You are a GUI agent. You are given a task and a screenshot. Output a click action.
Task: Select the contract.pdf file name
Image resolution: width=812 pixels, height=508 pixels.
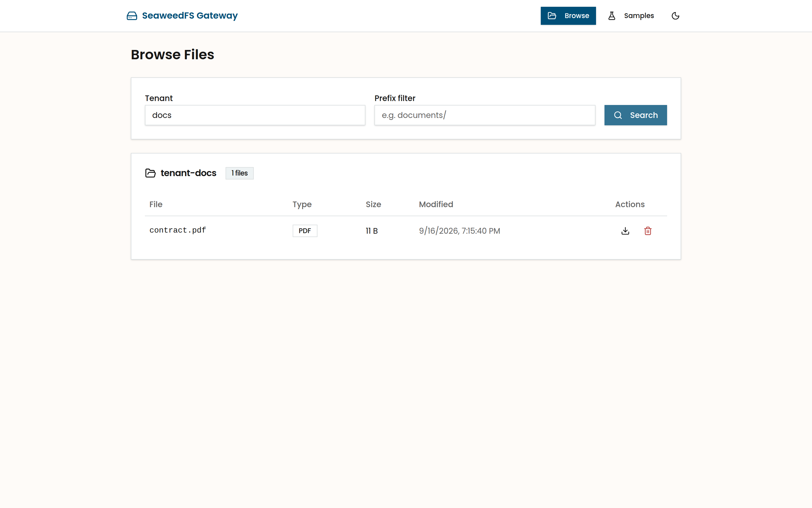point(178,230)
